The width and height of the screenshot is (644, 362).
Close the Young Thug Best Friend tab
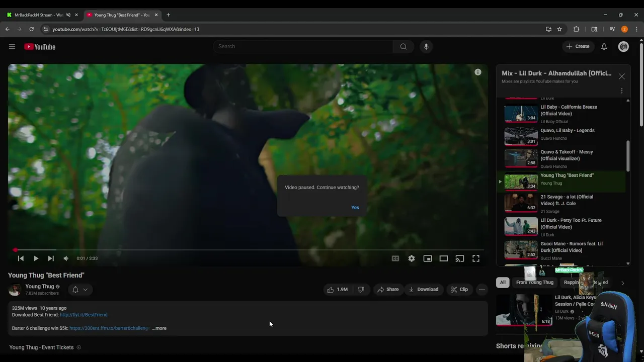156,15
